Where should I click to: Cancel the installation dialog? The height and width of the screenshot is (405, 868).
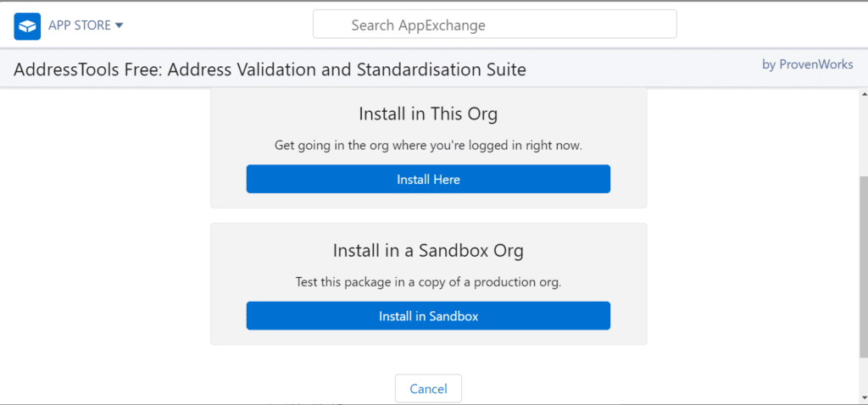click(x=428, y=389)
